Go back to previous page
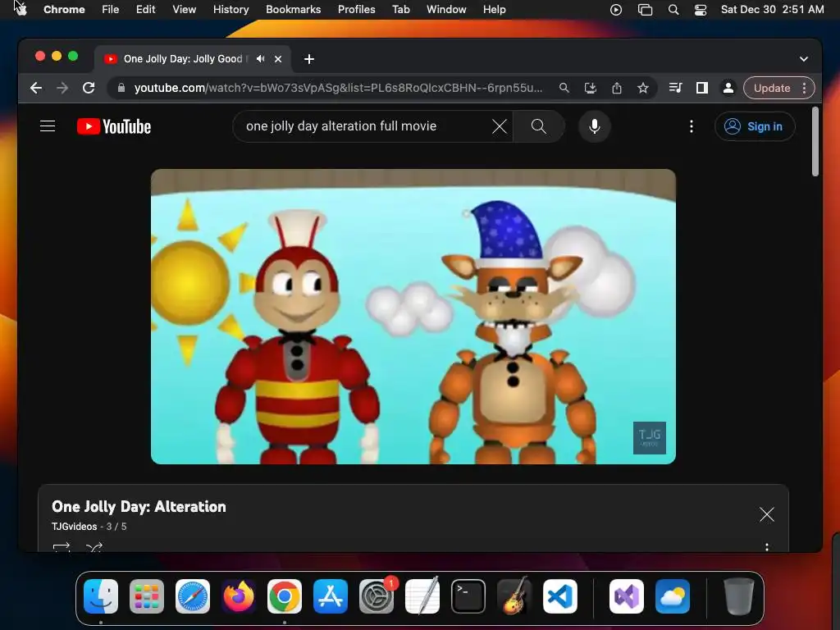 (36, 88)
